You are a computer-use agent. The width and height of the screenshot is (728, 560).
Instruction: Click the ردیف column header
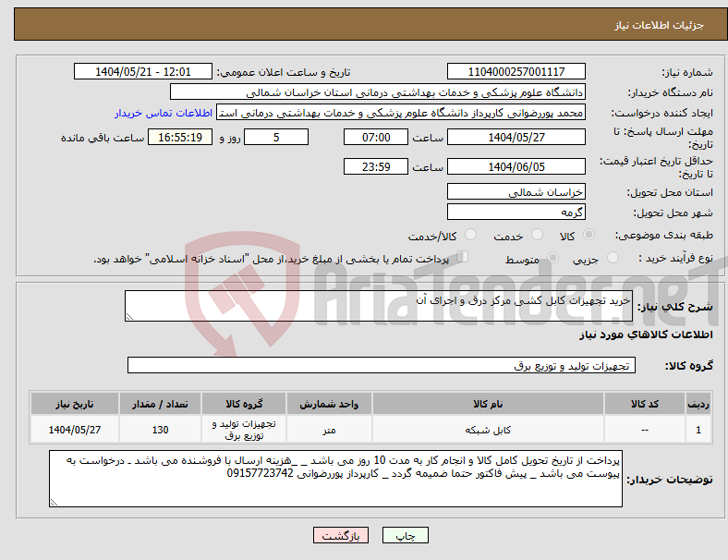698,404
